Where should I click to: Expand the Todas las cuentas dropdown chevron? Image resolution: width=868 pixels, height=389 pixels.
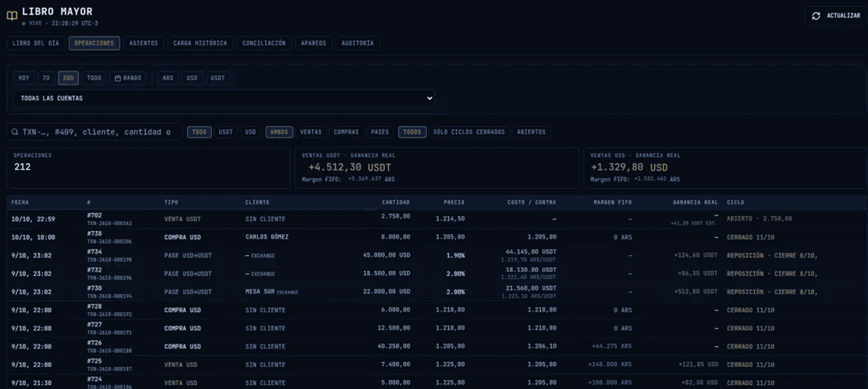tap(429, 98)
